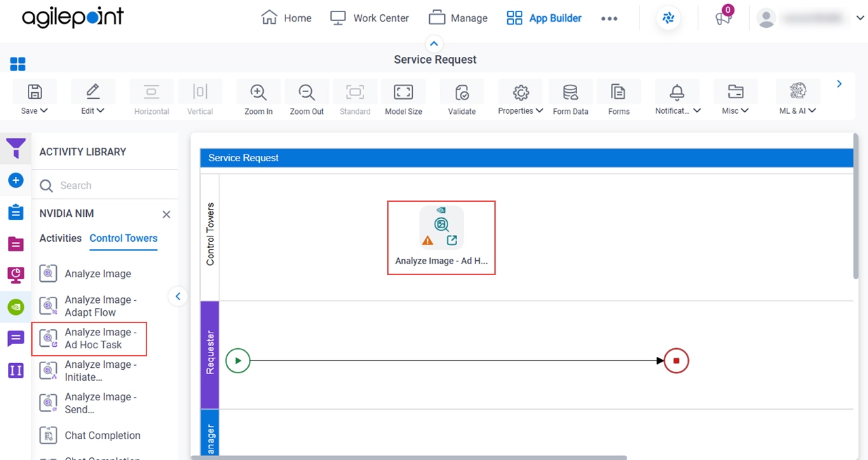This screenshot has height=460, width=868.
Task: Click the red process end event node
Action: pos(676,360)
